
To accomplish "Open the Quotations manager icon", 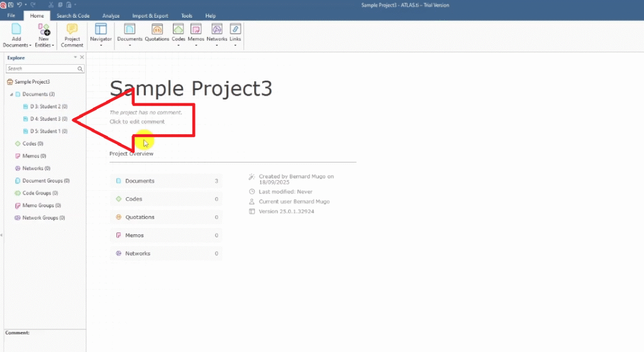I will 157,29.
